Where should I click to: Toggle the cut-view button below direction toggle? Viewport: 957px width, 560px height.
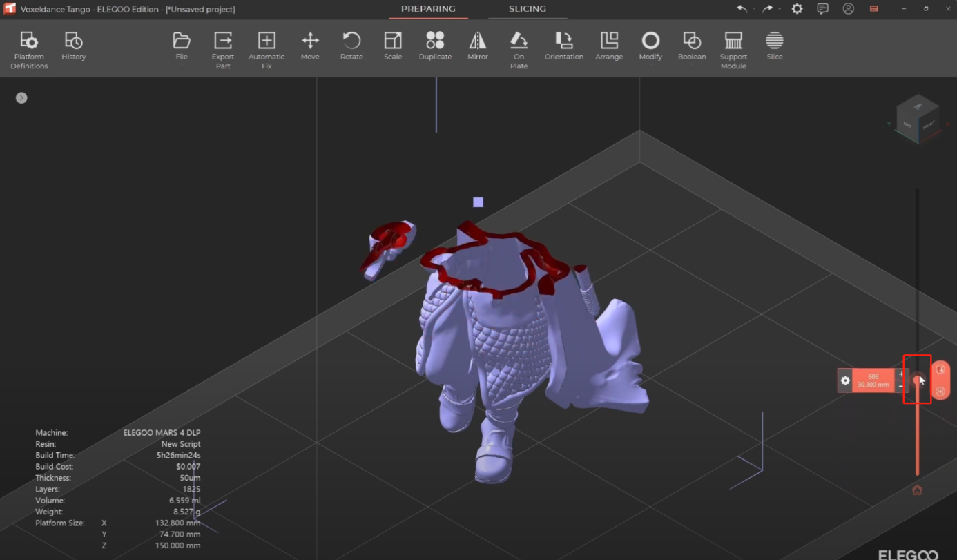940,392
